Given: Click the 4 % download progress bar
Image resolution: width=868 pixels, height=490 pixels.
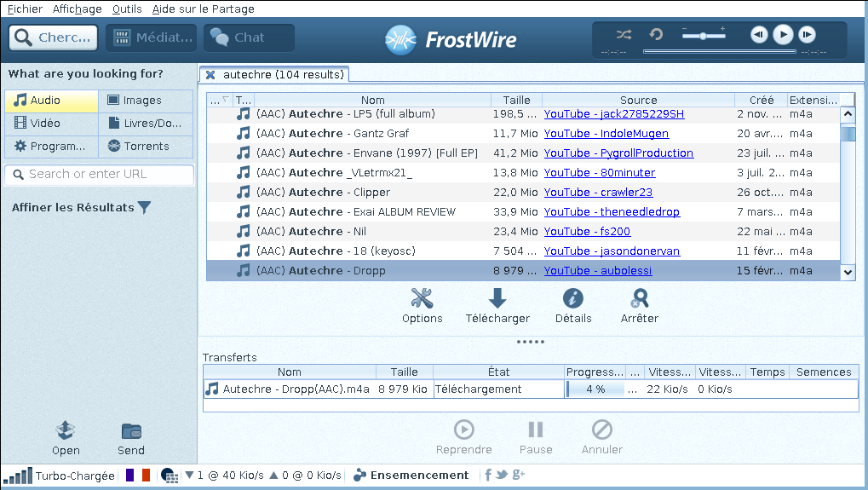Looking at the screenshot, I should (x=595, y=389).
